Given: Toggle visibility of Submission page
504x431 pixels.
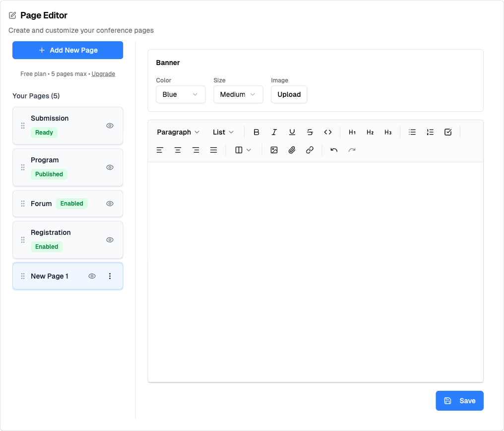Looking at the screenshot, I should point(110,126).
